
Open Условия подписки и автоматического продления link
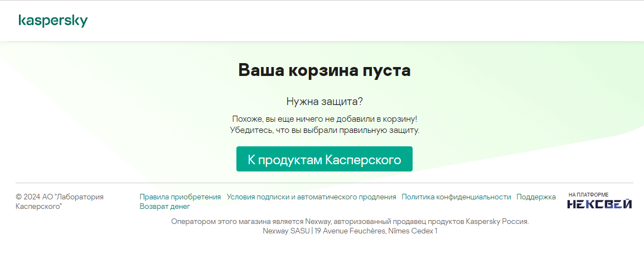[311, 197]
